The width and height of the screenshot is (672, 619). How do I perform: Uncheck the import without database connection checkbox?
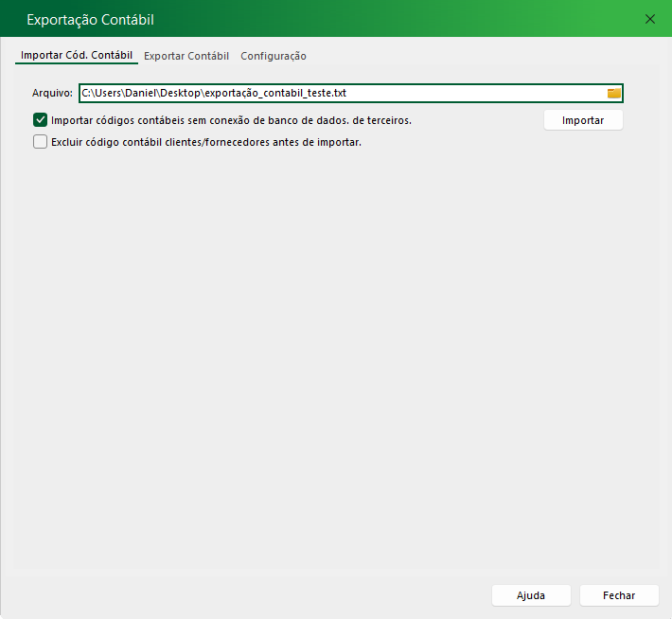tap(40, 120)
